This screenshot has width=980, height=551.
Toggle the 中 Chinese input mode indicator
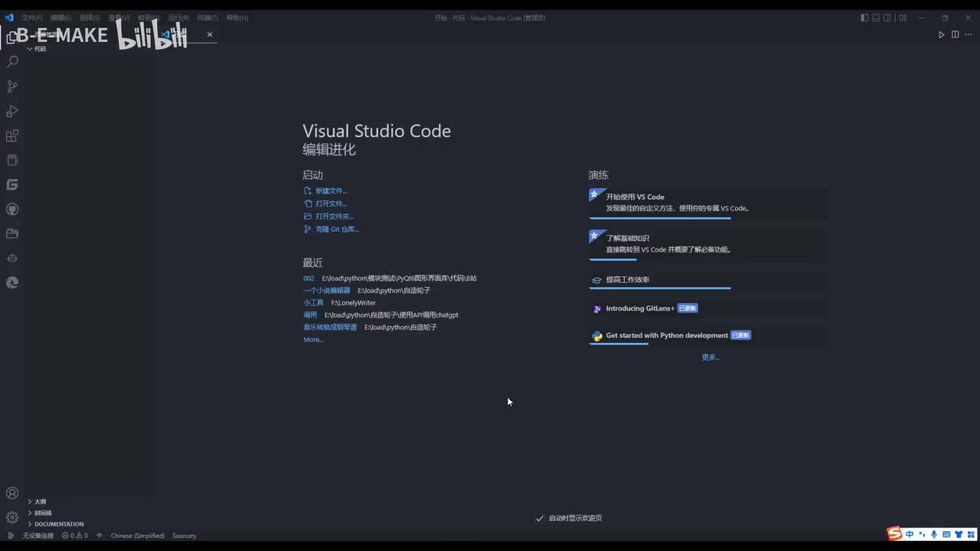click(x=910, y=534)
